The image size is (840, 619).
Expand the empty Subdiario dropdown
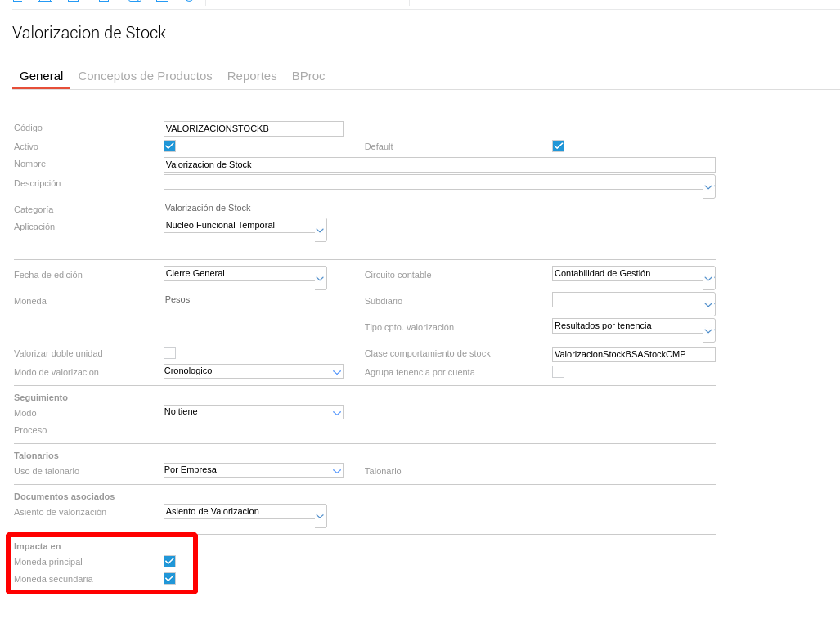[708, 305]
